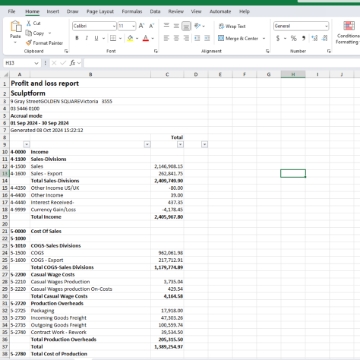
Task: Switch to the Page Layout tab
Action: tap(100, 11)
